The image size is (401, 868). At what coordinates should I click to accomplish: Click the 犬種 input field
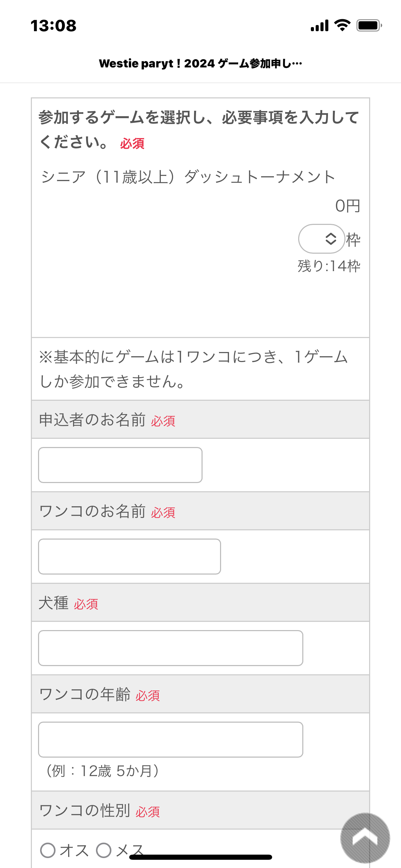click(x=170, y=648)
